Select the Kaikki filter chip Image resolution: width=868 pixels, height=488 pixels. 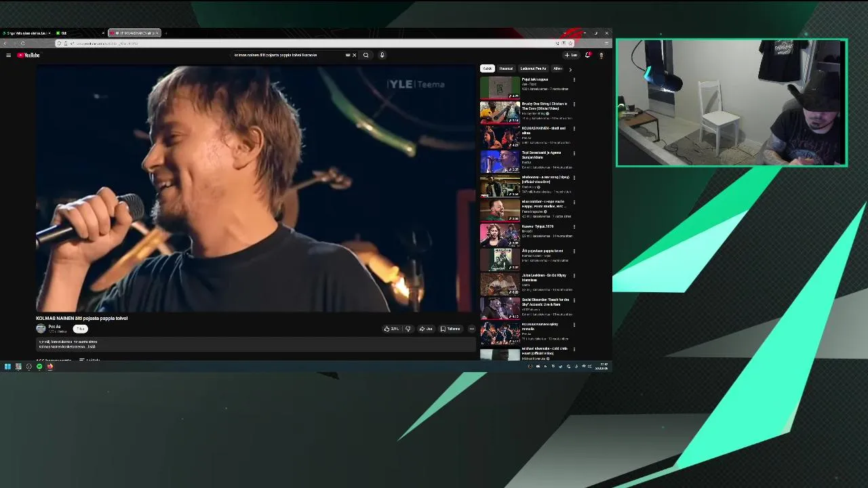click(487, 68)
